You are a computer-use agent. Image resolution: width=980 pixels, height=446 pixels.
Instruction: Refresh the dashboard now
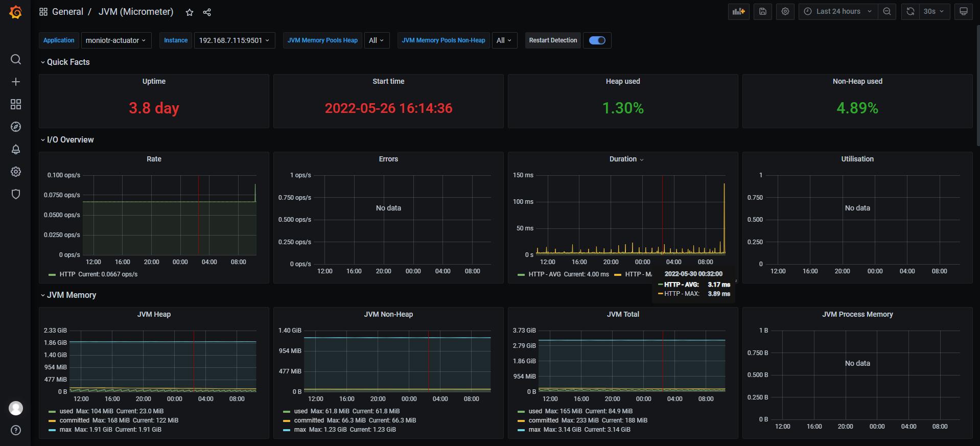tap(911, 11)
